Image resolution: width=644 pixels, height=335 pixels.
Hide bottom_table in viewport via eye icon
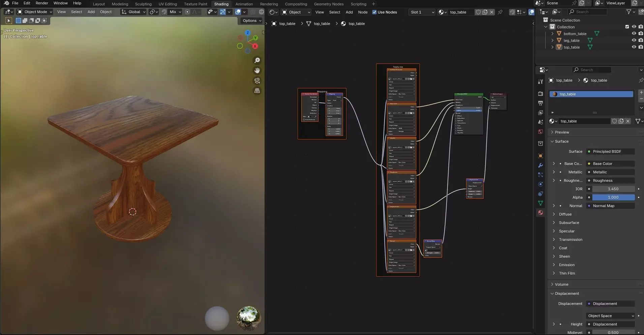click(x=634, y=33)
